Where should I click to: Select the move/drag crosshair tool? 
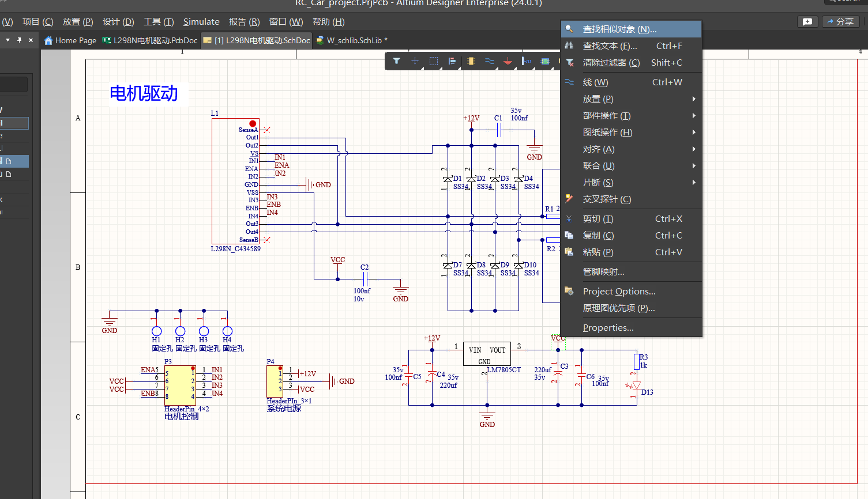pos(415,61)
